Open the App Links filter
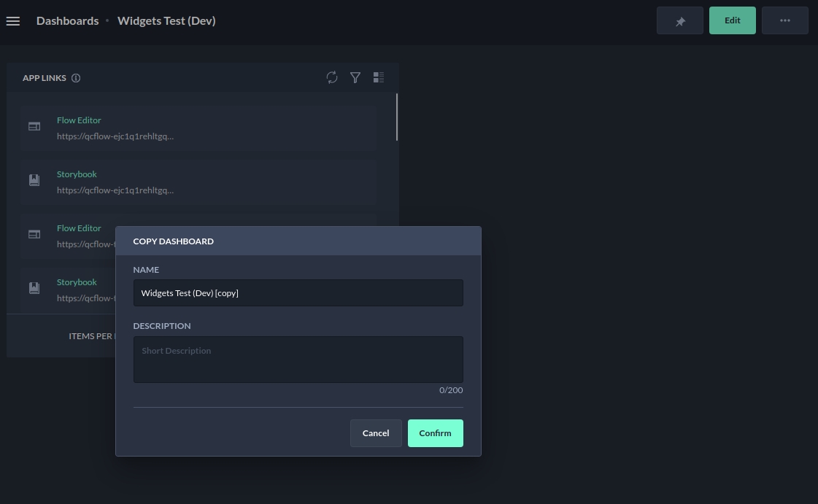The width and height of the screenshot is (818, 504). (355, 77)
